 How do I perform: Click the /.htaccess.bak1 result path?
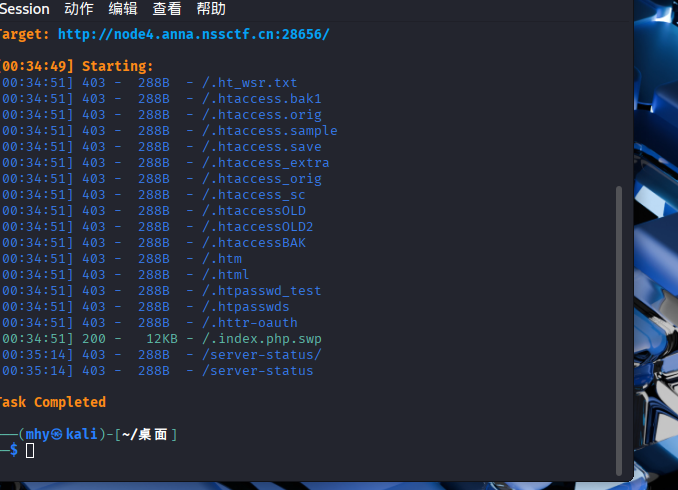[x=261, y=99]
